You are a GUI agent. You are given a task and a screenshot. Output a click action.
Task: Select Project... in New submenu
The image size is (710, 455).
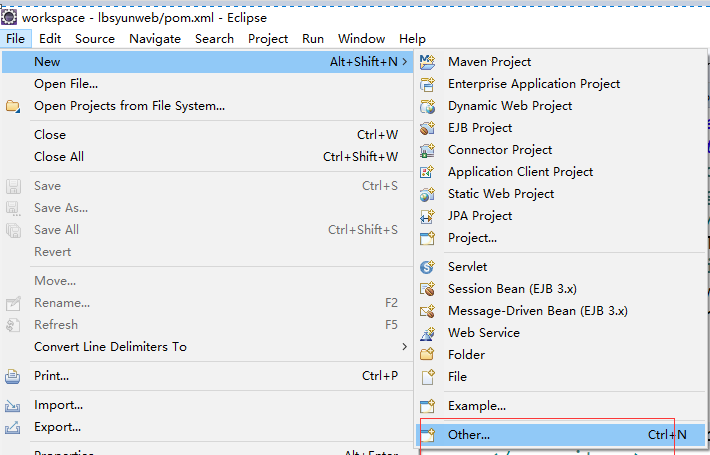[561, 238]
